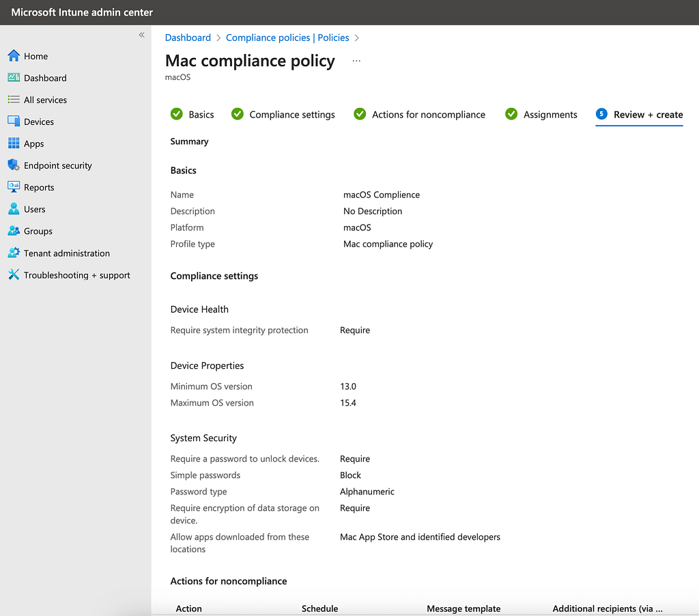Click the name value macOS Complience
699x616 pixels.
381,195
